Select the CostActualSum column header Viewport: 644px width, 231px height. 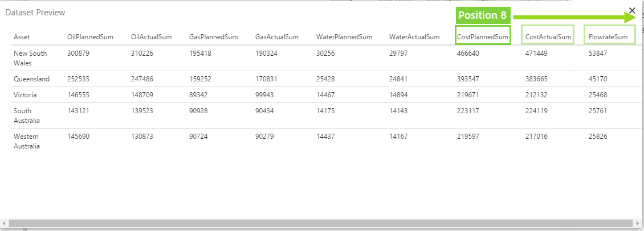click(x=548, y=37)
